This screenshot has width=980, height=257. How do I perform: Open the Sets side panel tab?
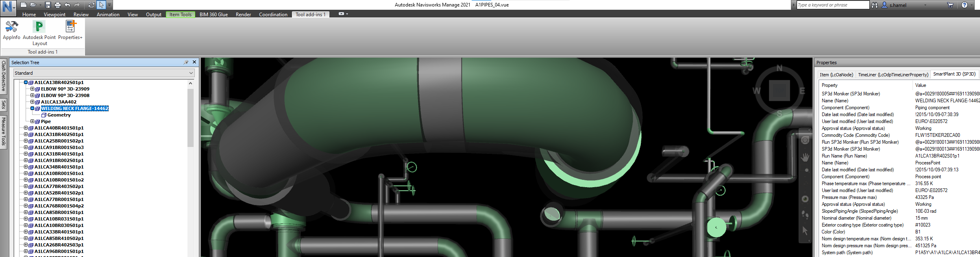coord(3,105)
